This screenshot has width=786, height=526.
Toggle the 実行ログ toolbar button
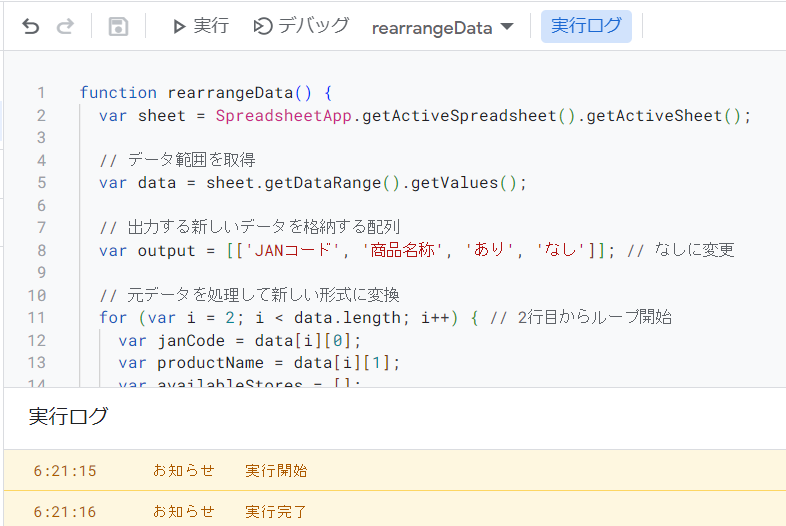coord(586,26)
